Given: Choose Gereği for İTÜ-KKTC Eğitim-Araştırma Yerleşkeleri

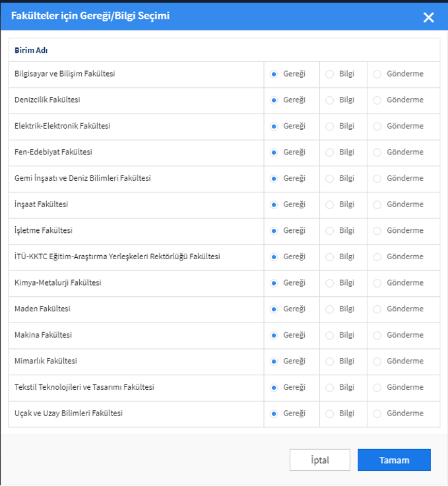Looking at the screenshot, I should pos(274,257).
